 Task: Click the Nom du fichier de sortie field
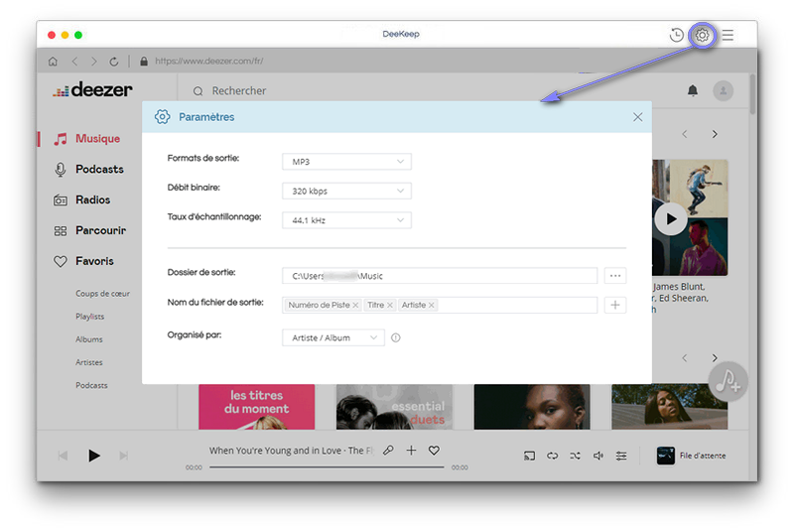coord(440,306)
